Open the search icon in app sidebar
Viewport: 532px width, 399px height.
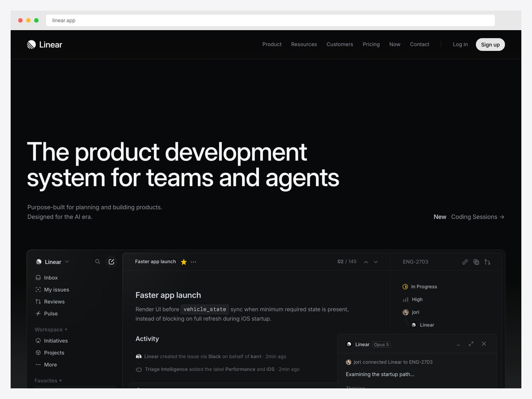click(x=98, y=262)
